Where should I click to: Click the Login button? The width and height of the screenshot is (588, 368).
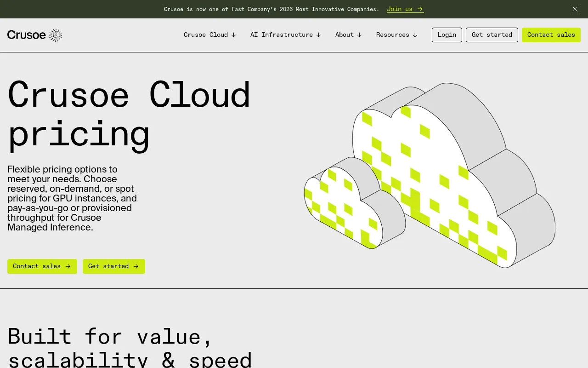(447, 35)
